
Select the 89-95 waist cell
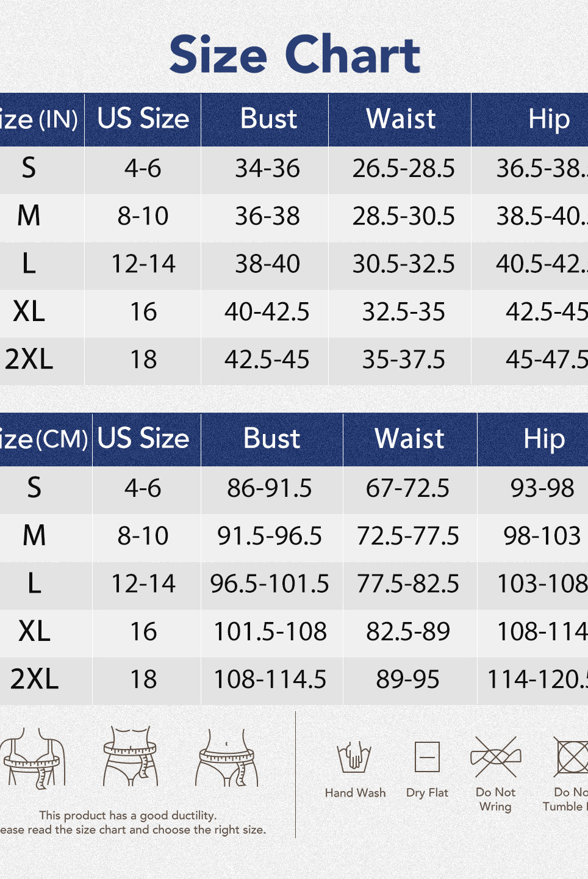click(x=407, y=679)
